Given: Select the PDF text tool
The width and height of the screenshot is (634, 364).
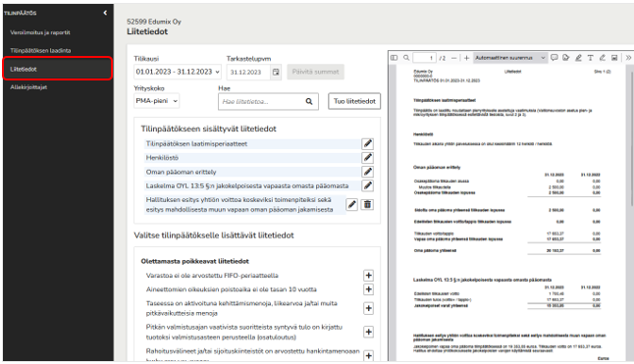Looking at the screenshot, I should click(x=591, y=58).
